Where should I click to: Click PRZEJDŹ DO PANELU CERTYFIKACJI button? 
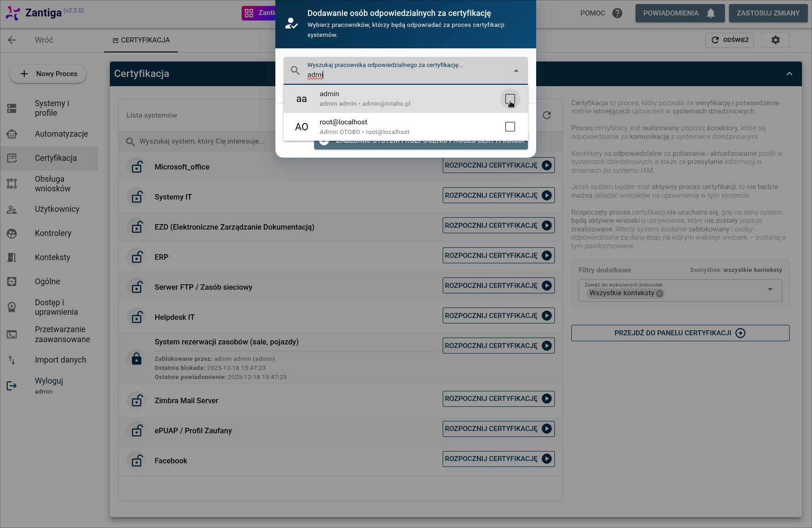point(680,333)
